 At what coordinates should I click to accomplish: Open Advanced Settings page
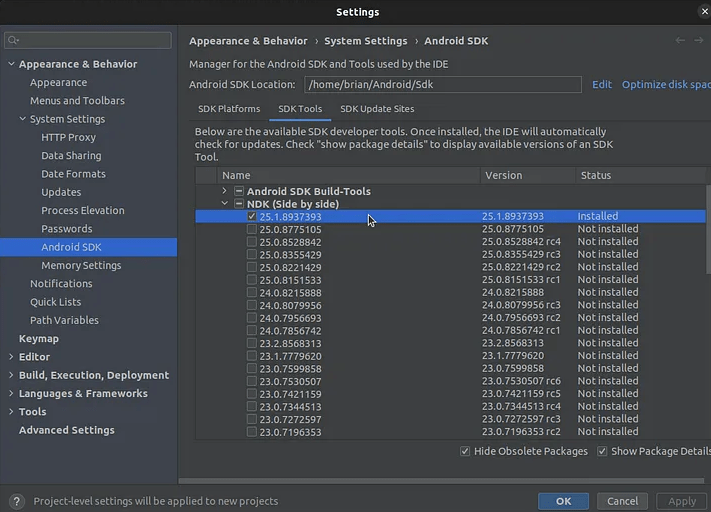coord(67,430)
